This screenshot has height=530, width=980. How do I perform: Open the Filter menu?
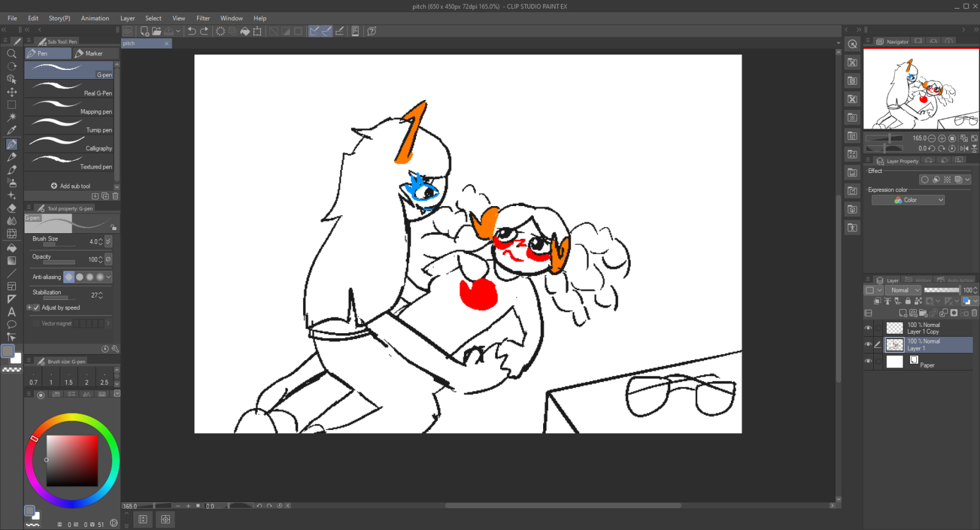[203, 18]
